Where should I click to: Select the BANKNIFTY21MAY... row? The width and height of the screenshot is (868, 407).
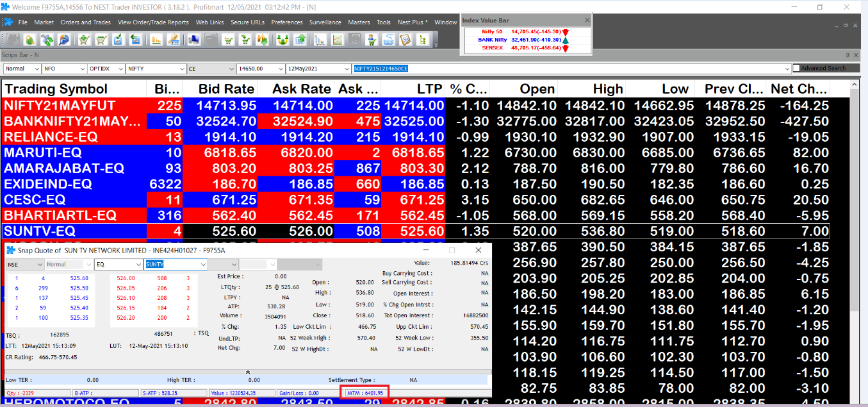coord(416,121)
